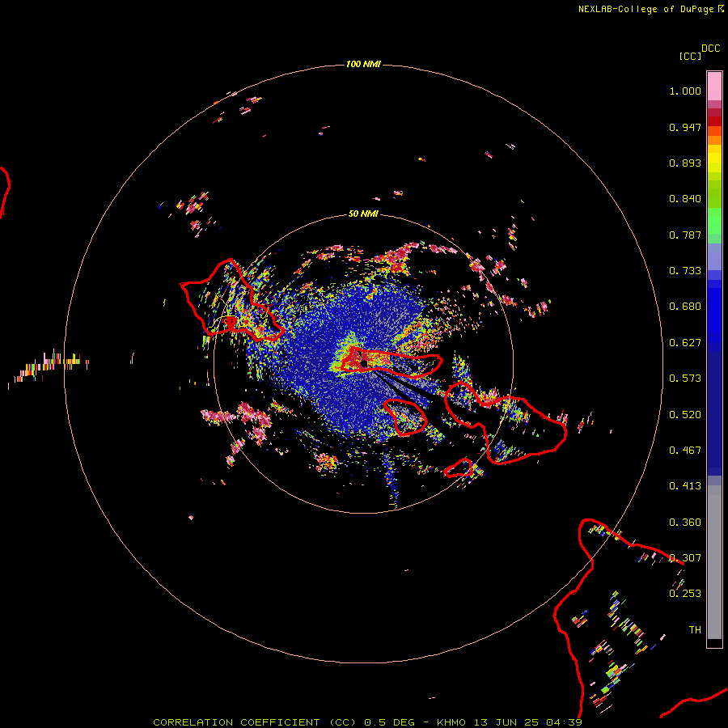
Task: Click the pink segment atop the color bar
Action: 714,87
